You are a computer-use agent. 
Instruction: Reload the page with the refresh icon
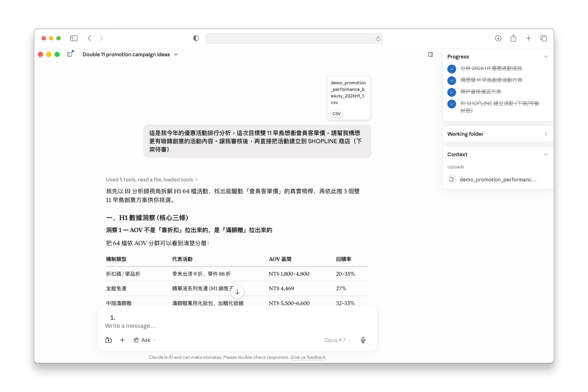378,39
